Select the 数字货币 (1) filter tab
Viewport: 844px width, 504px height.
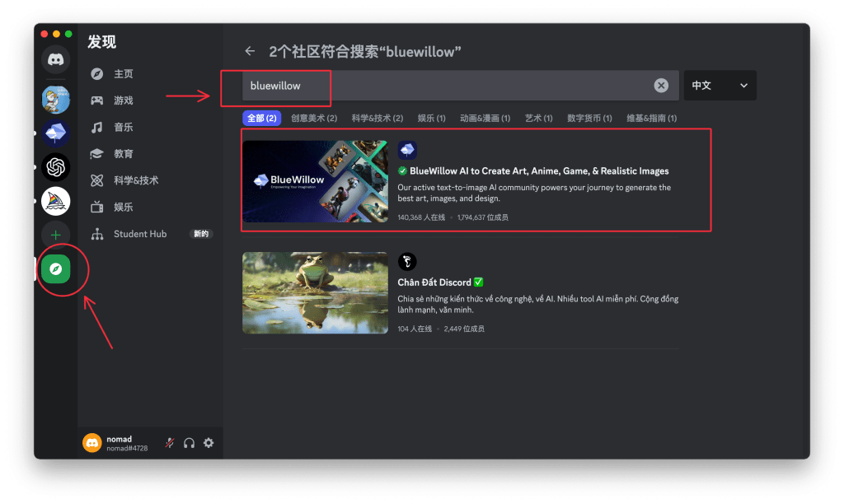pyautogui.click(x=589, y=118)
